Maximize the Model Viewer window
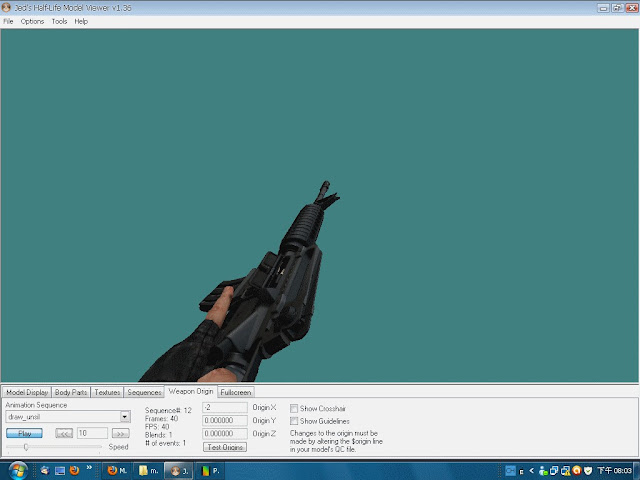 coord(617,8)
